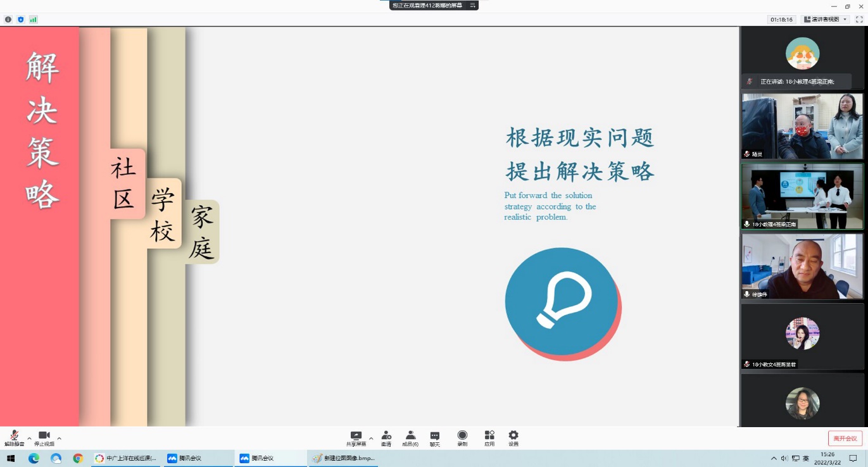Expand audio options arrow beside microphone
The image size is (868, 467).
point(29,438)
